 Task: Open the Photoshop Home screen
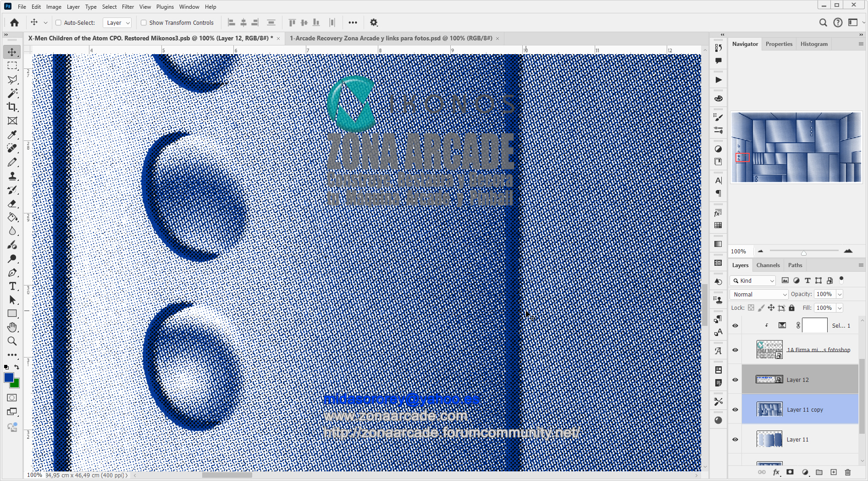click(x=15, y=22)
